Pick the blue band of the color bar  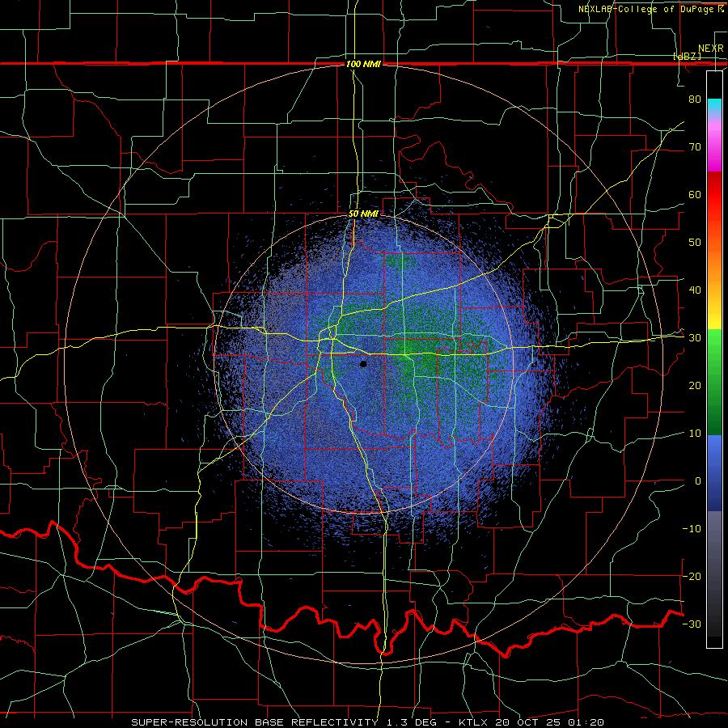[714, 472]
